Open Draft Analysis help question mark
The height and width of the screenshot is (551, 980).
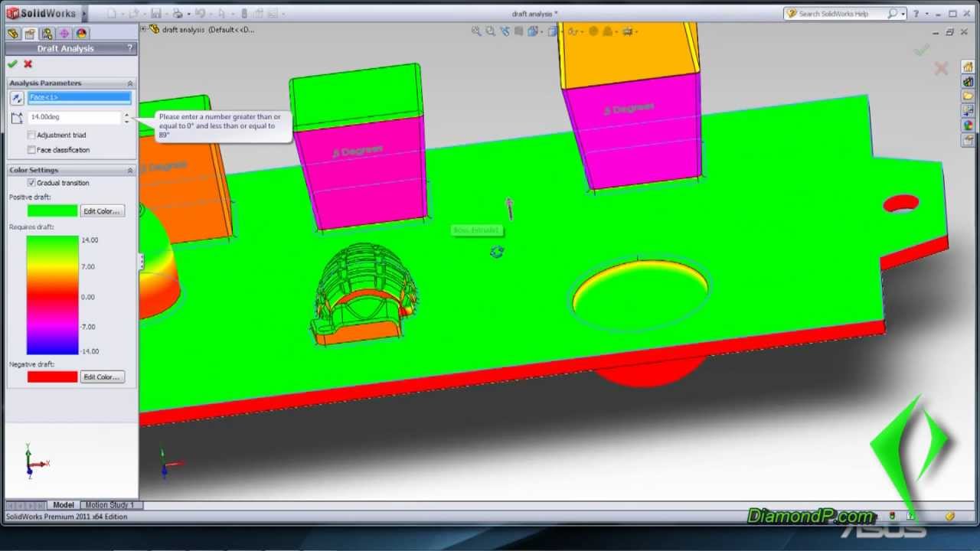click(129, 48)
